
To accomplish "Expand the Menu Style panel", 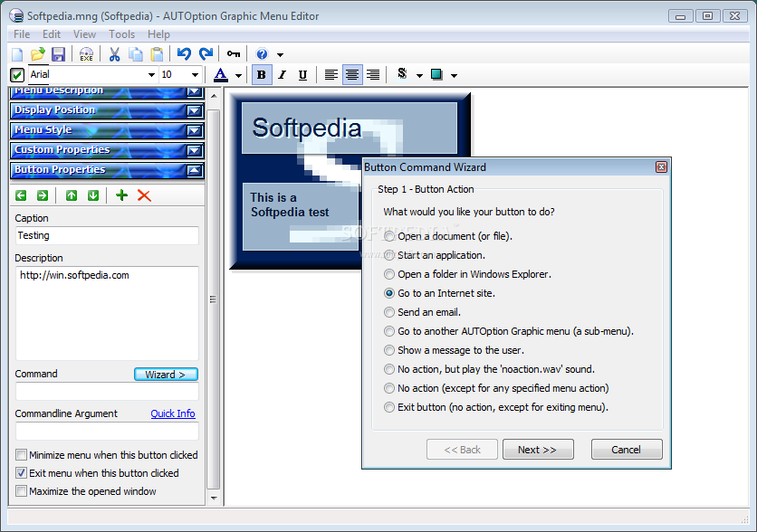I will click(x=195, y=130).
